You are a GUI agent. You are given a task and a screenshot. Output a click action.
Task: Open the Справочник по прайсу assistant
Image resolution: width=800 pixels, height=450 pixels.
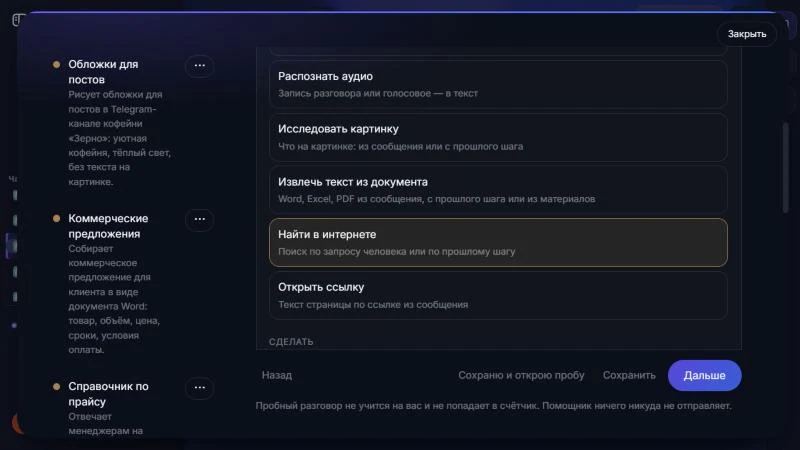(x=108, y=394)
